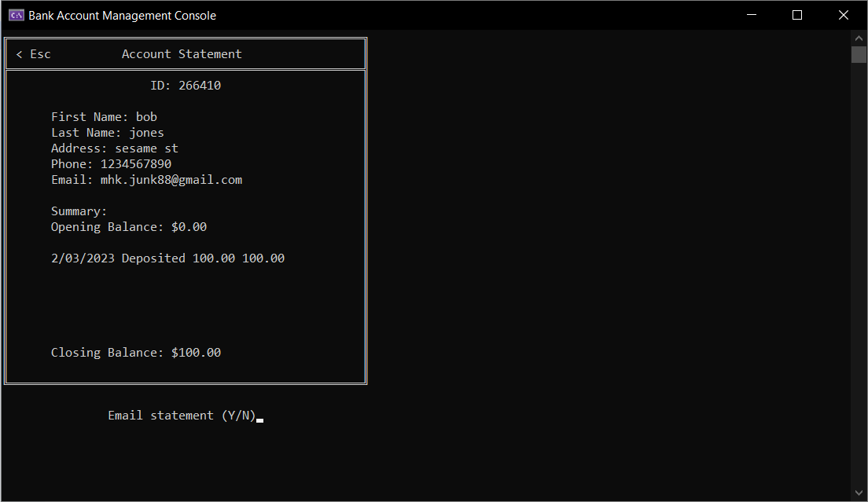Go back using the Esc control
Screen dimensions: 868x502
(x=33, y=53)
